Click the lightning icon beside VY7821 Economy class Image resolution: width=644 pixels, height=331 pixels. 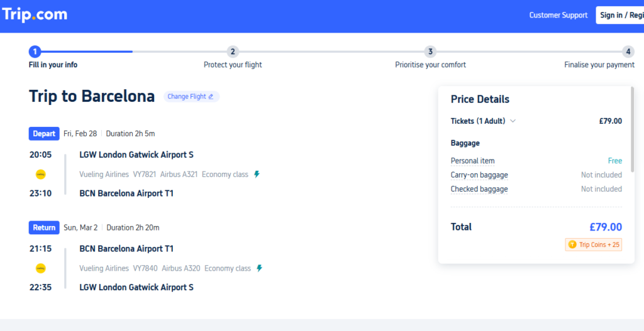[257, 175]
